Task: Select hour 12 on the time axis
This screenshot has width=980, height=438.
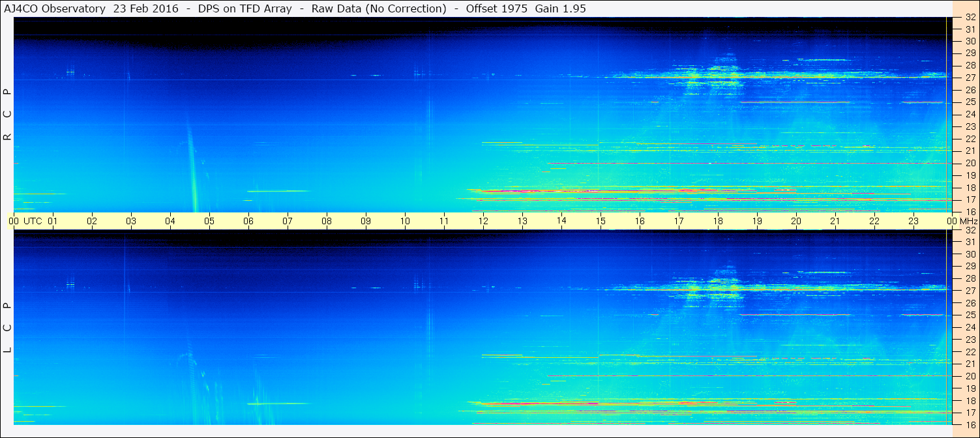Action: pyautogui.click(x=483, y=221)
